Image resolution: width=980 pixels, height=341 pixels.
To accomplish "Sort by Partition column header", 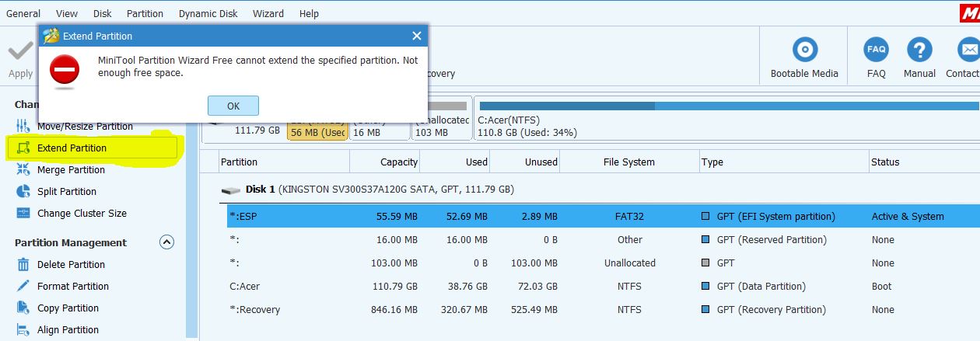I will (x=284, y=162).
